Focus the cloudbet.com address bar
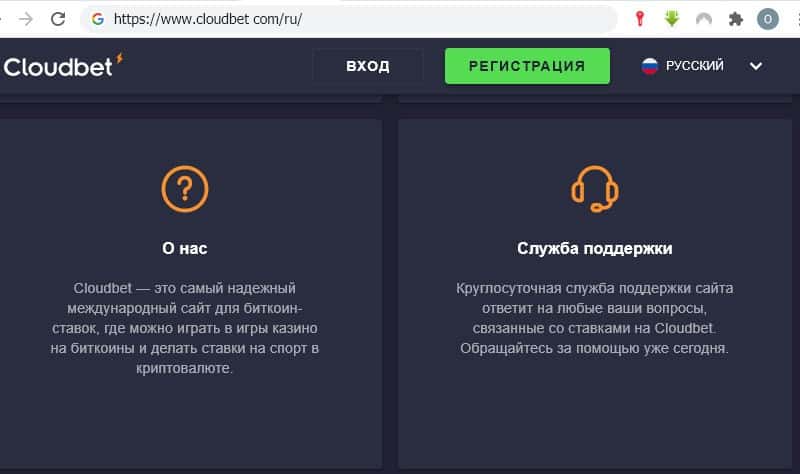The height and width of the screenshot is (474, 800). click(x=348, y=19)
